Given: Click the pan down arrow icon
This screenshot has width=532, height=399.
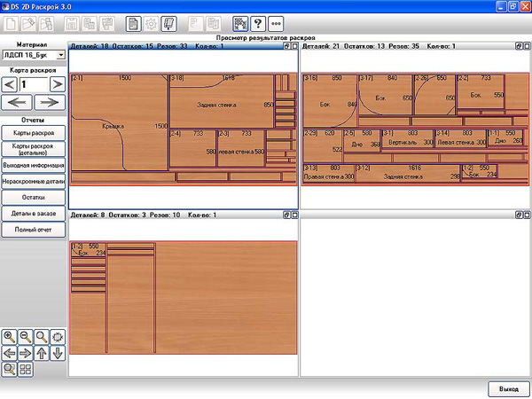Looking at the screenshot, I should (58, 353).
